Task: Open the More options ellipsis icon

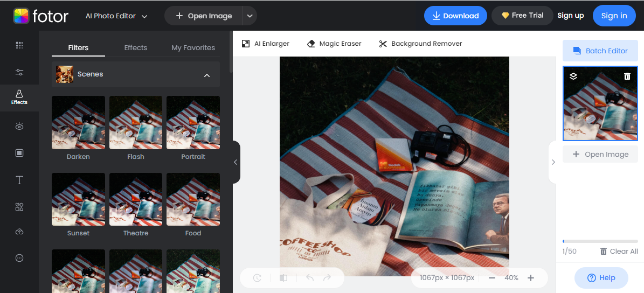Action: 19,258
